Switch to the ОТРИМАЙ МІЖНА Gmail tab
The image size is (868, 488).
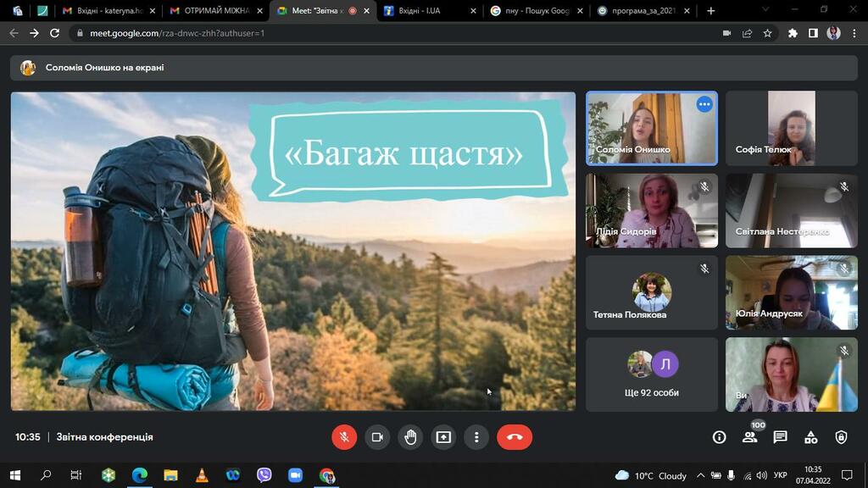(217, 10)
